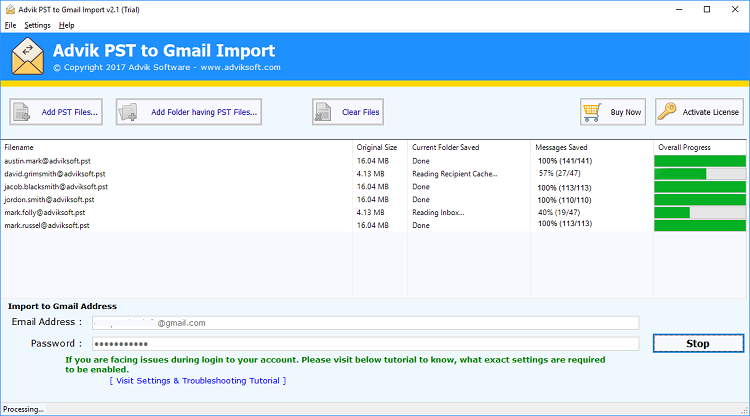Image resolution: width=750 pixels, height=416 pixels.
Task: Click the Buy Now shopping cart icon
Action: (592, 112)
